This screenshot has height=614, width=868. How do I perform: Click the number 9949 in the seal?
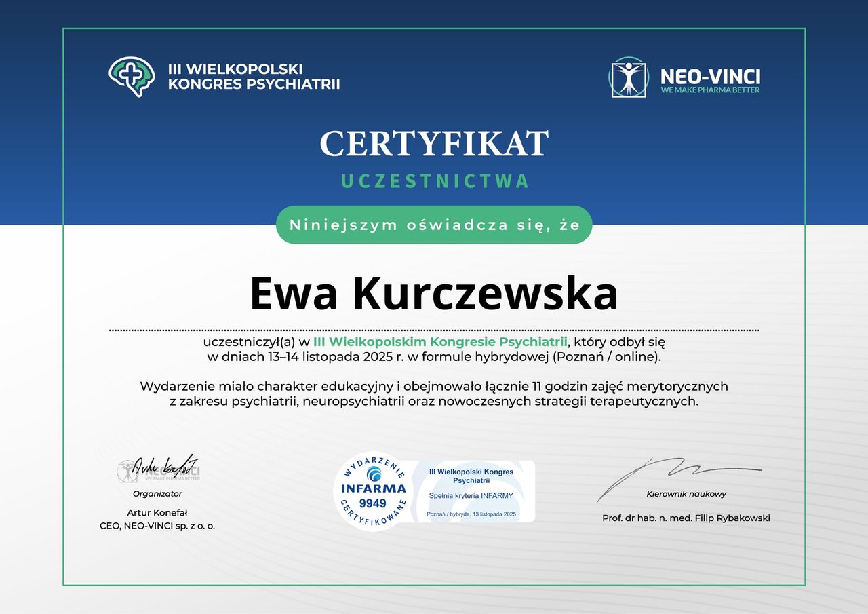372,503
